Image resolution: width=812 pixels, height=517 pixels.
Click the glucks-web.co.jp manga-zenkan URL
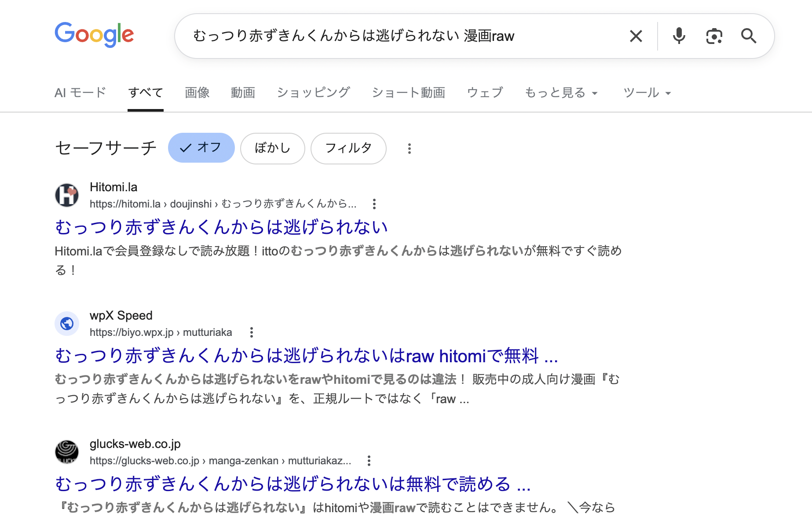[x=220, y=461]
